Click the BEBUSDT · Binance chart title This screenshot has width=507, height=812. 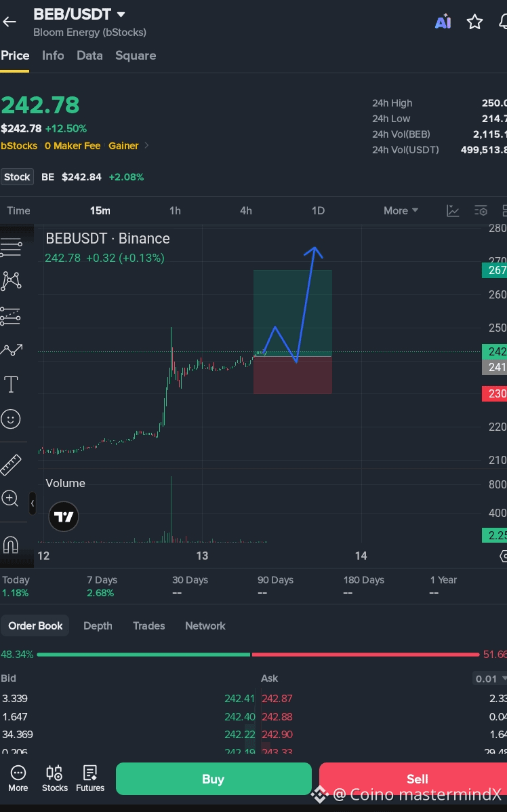[x=108, y=238]
